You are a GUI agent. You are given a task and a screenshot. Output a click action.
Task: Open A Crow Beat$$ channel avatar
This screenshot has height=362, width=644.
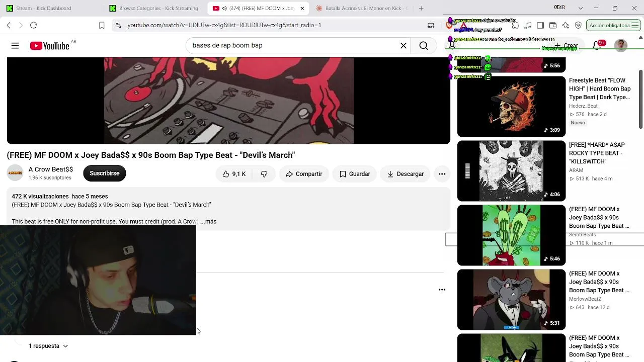pyautogui.click(x=15, y=173)
